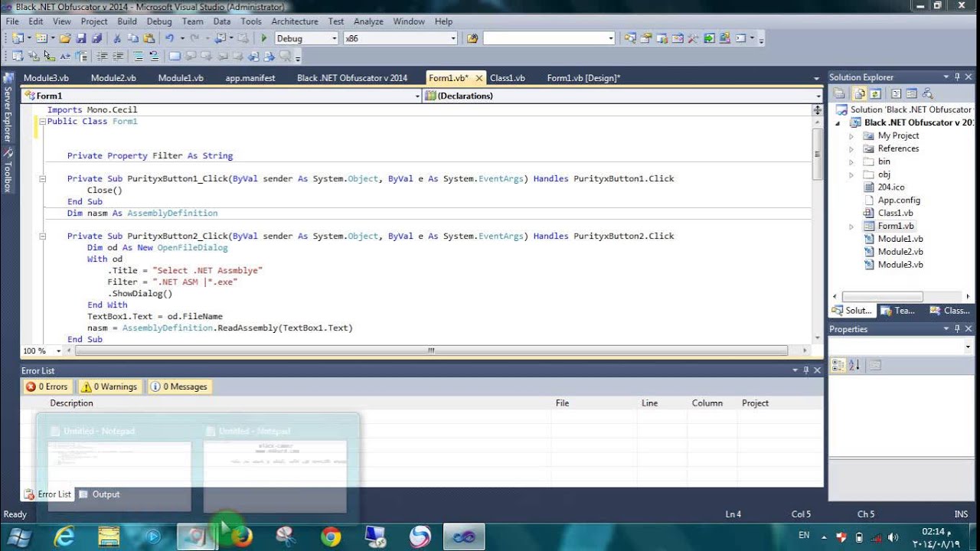Click the Copy toolbar icon
The image size is (980, 551).
click(133, 38)
